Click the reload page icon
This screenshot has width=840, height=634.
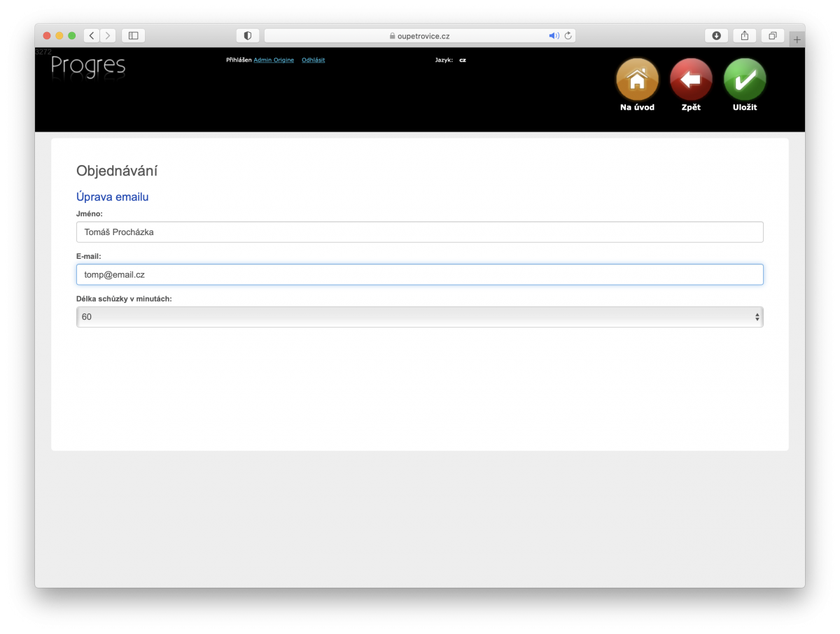pos(566,35)
